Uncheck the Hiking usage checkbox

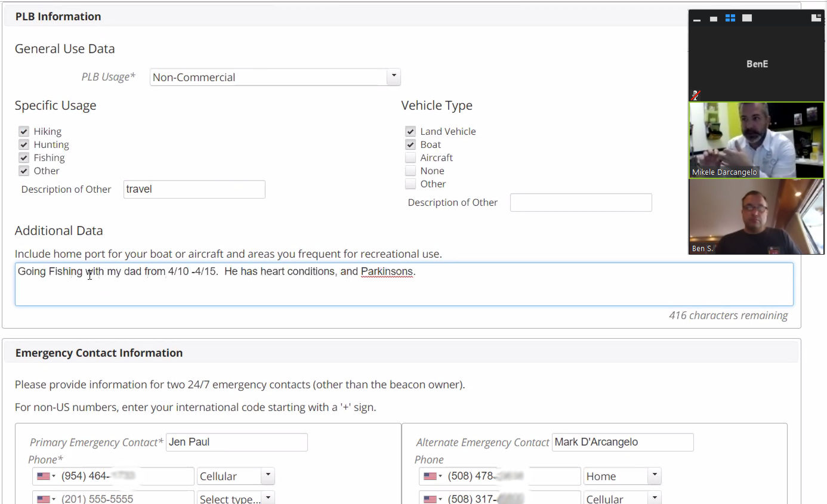coord(24,131)
